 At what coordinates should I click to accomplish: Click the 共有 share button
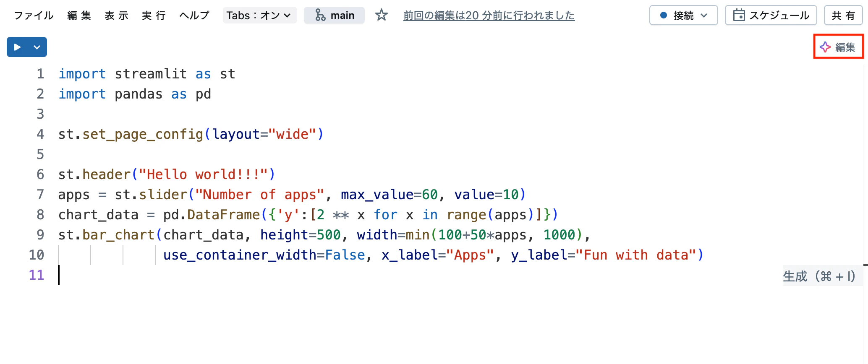pyautogui.click(x=843, y=16)
